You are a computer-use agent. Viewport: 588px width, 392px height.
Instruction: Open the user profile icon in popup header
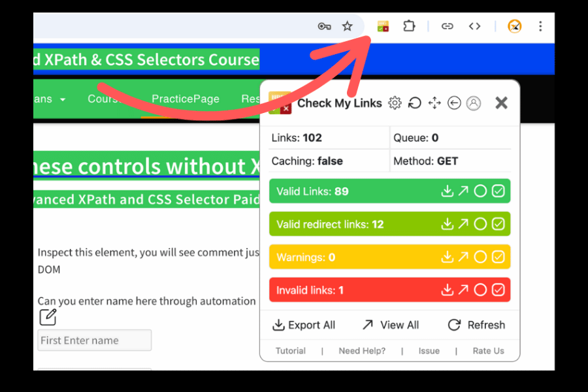(x=474, y=103)
